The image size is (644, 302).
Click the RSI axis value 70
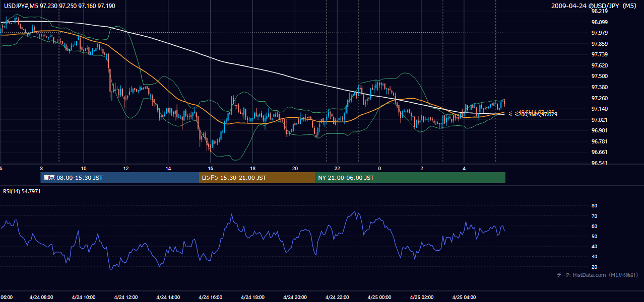(594, 216)
